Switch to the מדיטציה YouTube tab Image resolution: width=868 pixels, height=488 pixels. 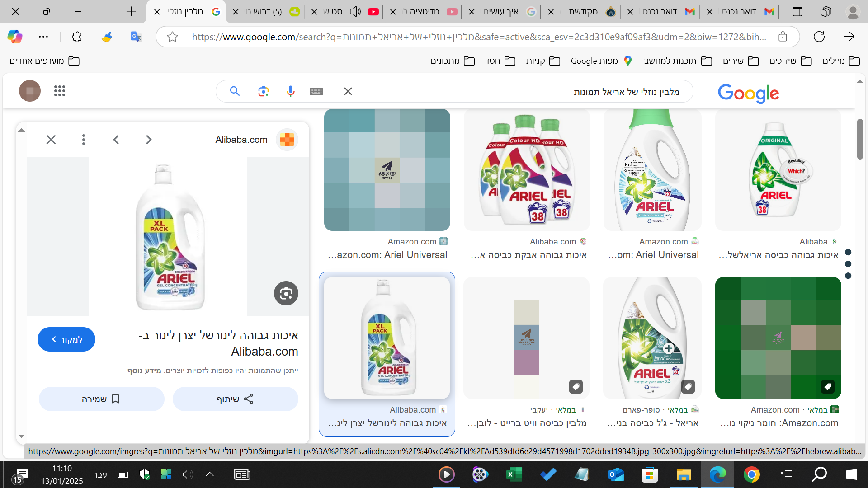click(423, 12)
